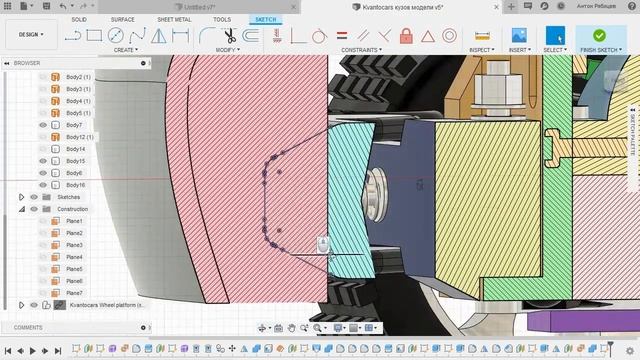Image resolution: width=640 pixels, height=360 pixels.
Task: Apply the Fix/Unfix lock constraint
Action: 406,36
